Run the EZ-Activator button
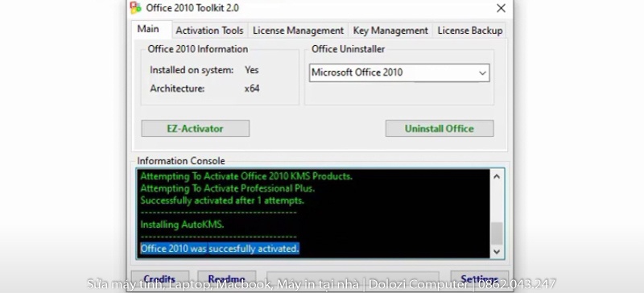This screenshot has width=644, height=293. (195, 128)
